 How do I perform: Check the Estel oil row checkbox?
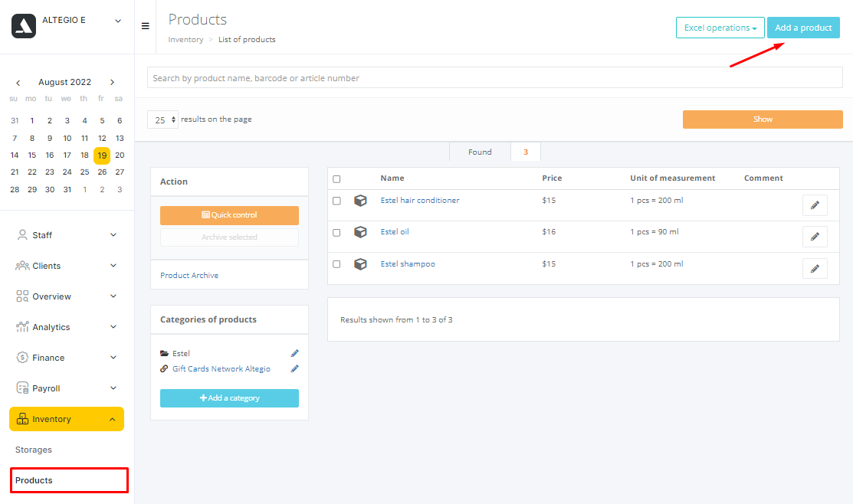coord(336,233)
